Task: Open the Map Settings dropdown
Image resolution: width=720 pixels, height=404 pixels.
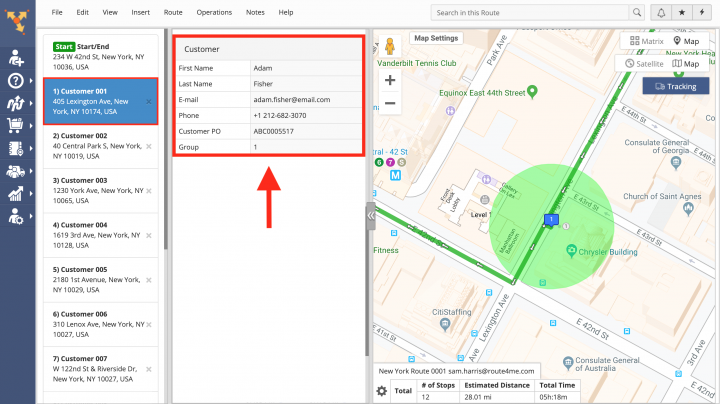Action: [435, 38]
